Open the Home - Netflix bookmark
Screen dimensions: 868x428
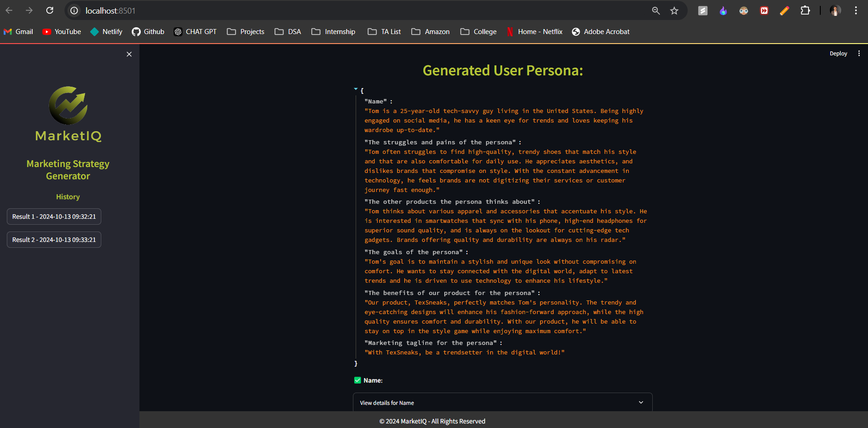tap(535, 32)
